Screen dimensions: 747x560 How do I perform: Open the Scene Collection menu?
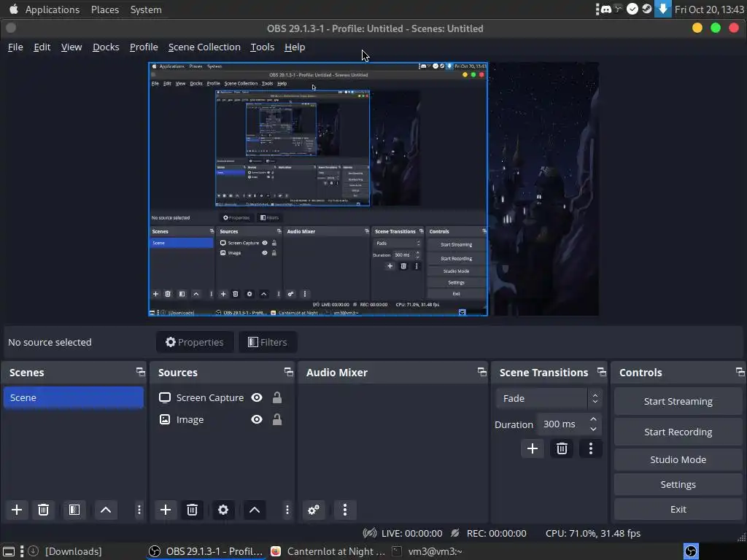tap(204, 47)
